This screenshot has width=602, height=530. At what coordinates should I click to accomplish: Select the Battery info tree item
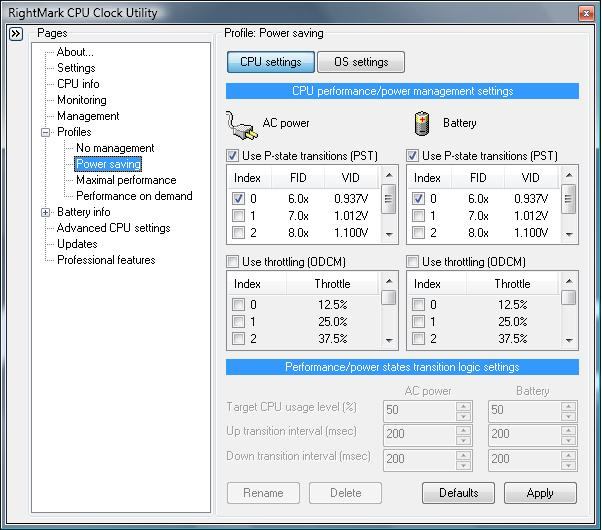(84, 212)
